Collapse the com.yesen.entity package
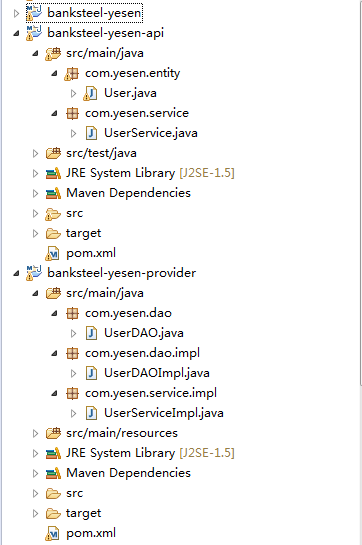 54,73
